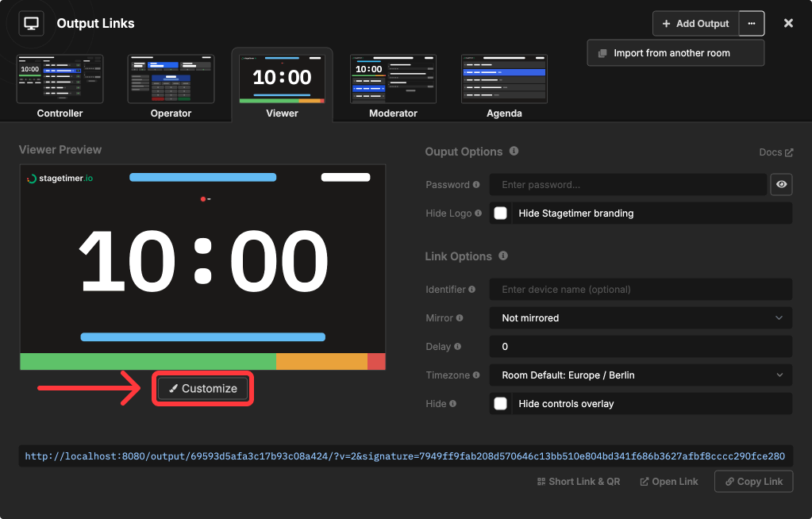
Task: Enable Hide Stagetimer branding
Action: click(x=501, y=213)
